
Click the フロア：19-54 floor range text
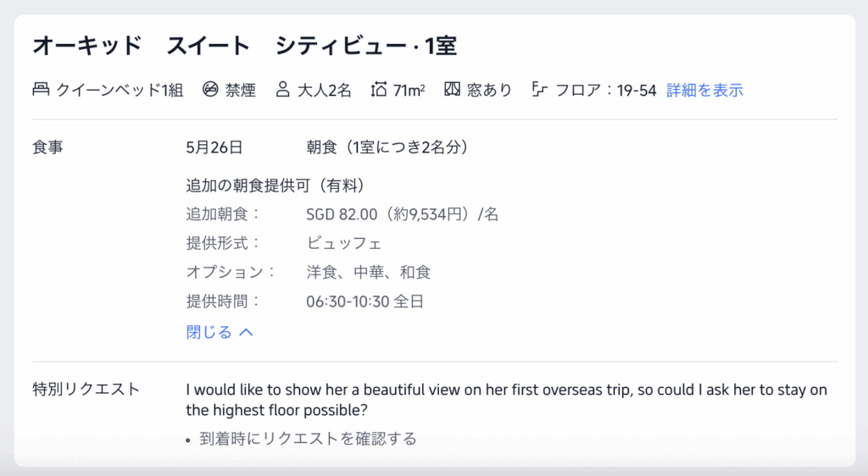tap(605, 90)
